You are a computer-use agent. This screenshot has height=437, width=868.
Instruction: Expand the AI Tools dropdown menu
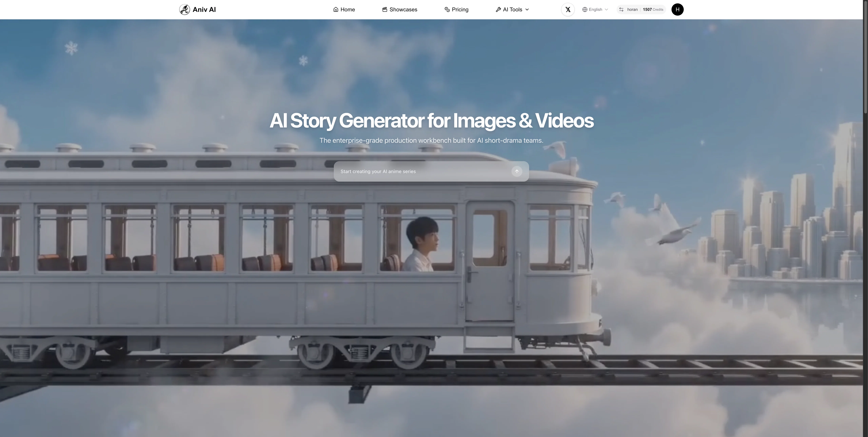pos(512,9)
